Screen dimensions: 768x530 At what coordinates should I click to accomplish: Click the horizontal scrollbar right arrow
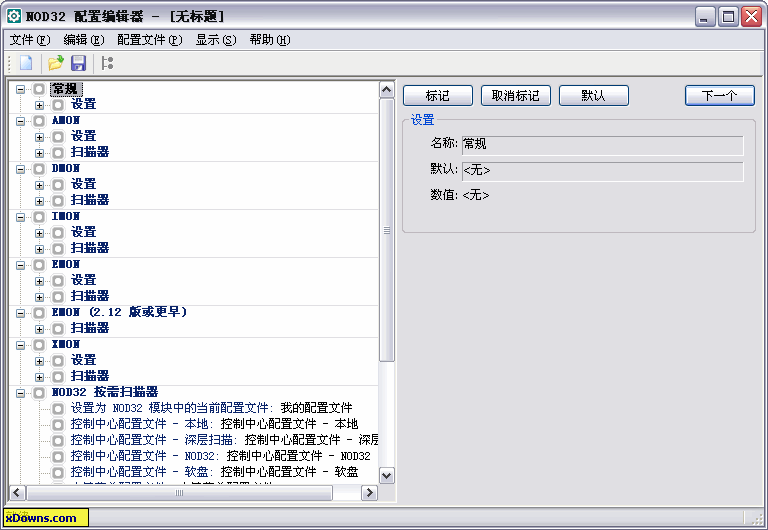pyautogui.click(x=369, y=493)
